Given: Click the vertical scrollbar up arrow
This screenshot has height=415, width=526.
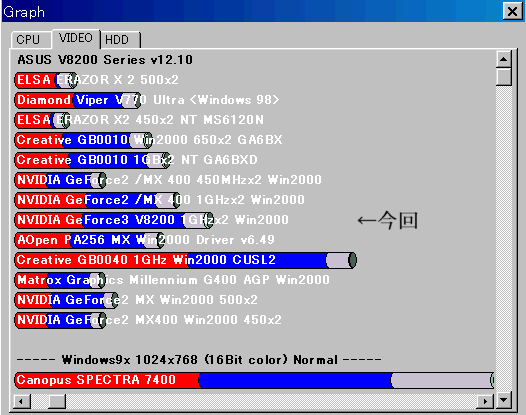Looking at the screenshot, I should click(503, 59).
